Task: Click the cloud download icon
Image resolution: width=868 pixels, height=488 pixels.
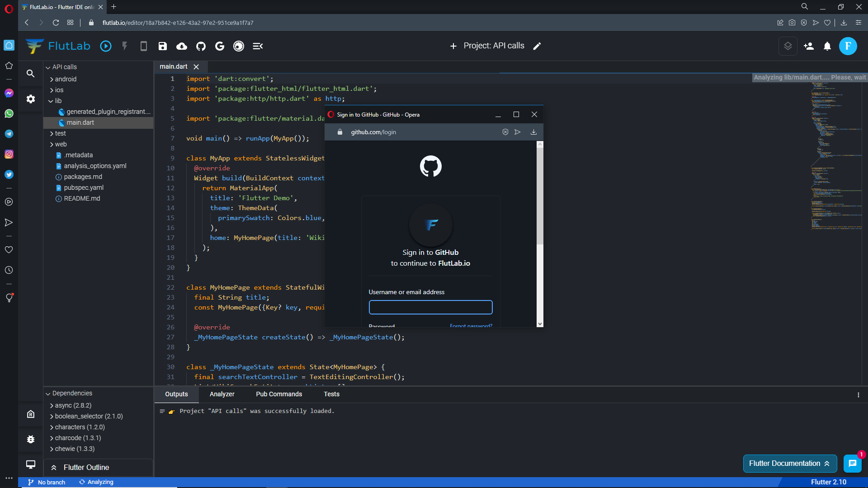Action: [x=182, y=46]
